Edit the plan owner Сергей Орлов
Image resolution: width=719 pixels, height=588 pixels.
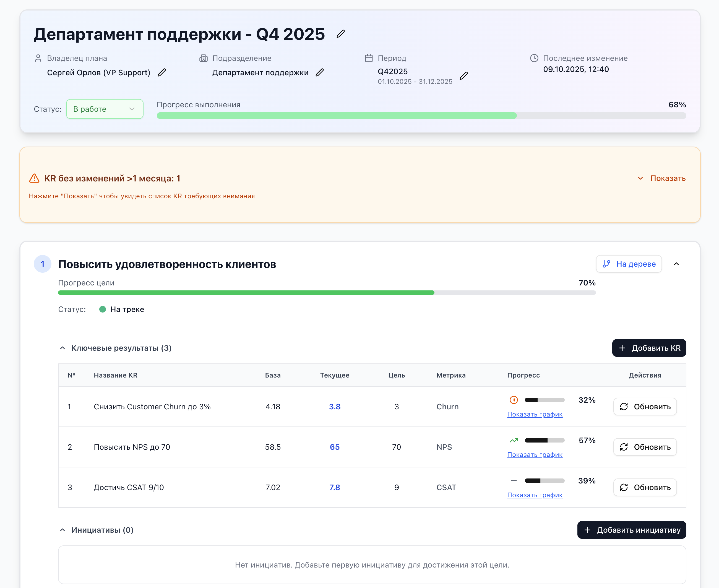click(162, 72)
